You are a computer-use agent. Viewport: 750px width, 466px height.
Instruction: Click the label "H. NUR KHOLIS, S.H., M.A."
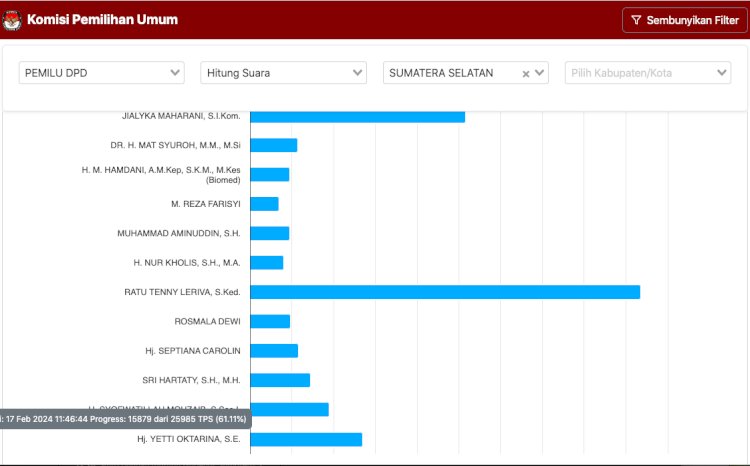[187, 263]
